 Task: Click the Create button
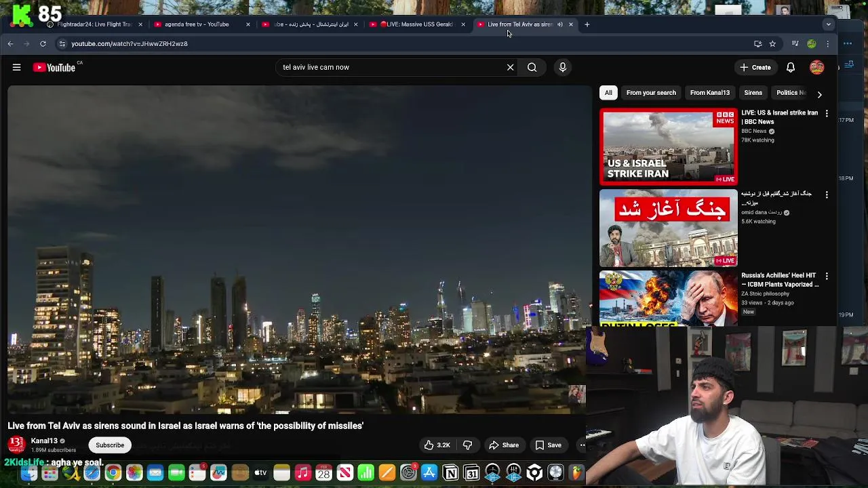pyautogui.click(x=755, y=67)
